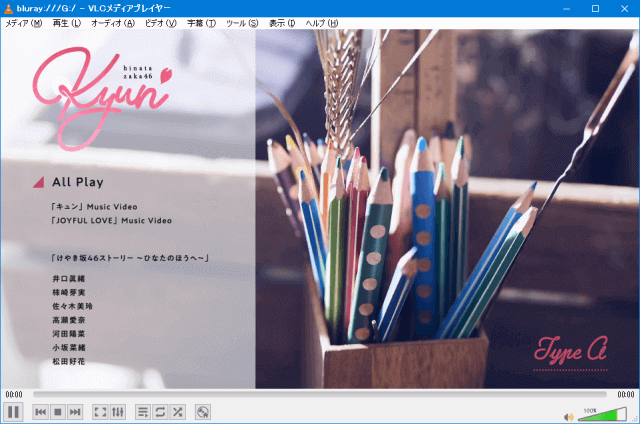The image size is (640, 424).
Task: Toggle loop repeat mode
Action: click(x=160, y=412)
